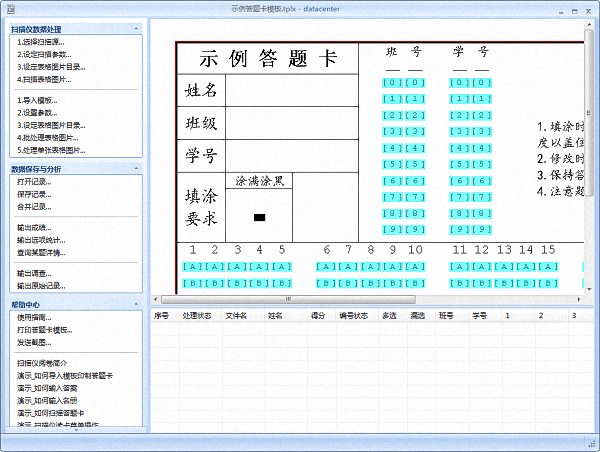Collapse the 扫描仪数据处理 panel
The height and width of the screenshot is (452, 600).
coord(135,30)
